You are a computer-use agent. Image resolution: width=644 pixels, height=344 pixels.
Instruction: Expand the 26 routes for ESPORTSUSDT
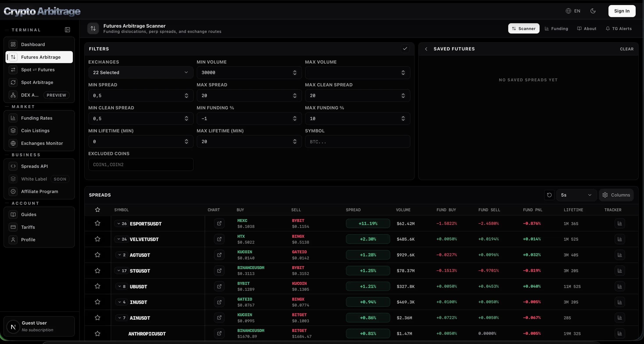[122, 223]
